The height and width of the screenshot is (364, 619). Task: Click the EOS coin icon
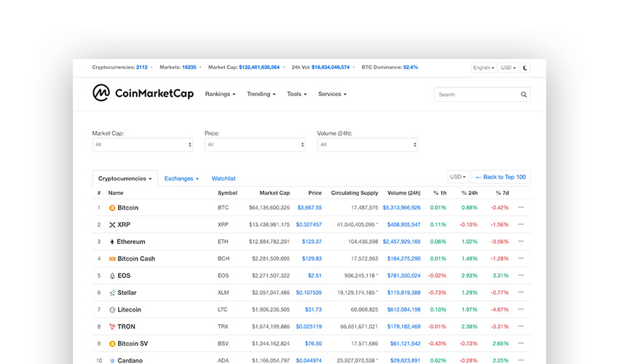[x=112, y=276]
